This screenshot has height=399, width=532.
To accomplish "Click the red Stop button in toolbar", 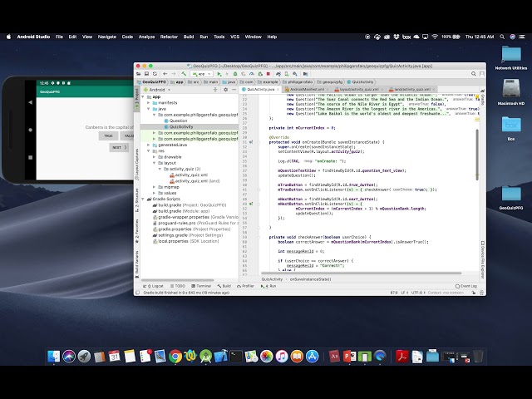I will coord(268,74).
